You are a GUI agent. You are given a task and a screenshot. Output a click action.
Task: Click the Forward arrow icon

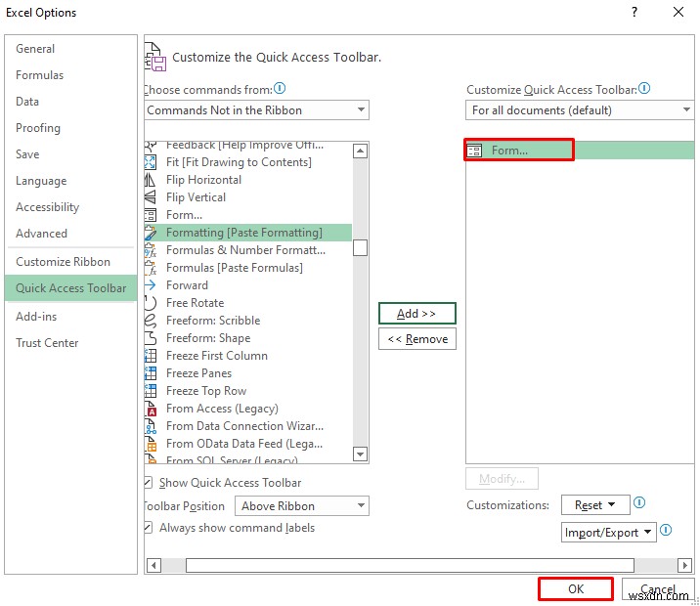(x=151, y=285)
